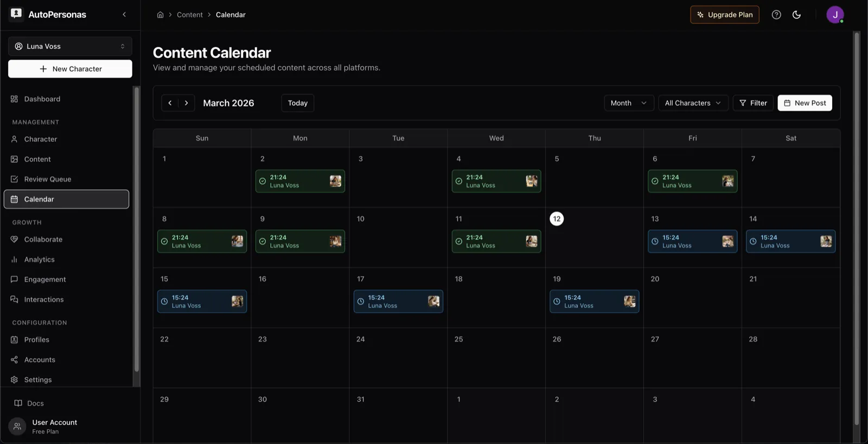Open the scheduled post on March 13
The width and height of the screenshot is (868, 444).
(x=692, y=241)
